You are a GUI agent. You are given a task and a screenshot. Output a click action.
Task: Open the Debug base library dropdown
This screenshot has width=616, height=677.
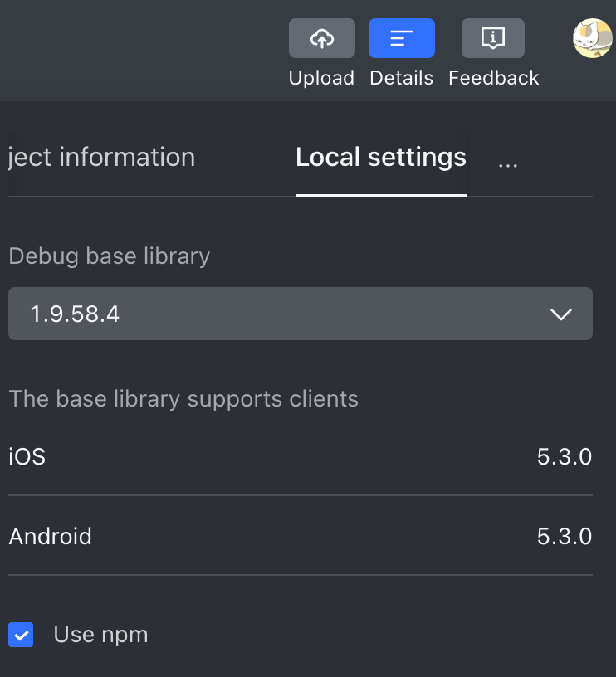(301, 314)
